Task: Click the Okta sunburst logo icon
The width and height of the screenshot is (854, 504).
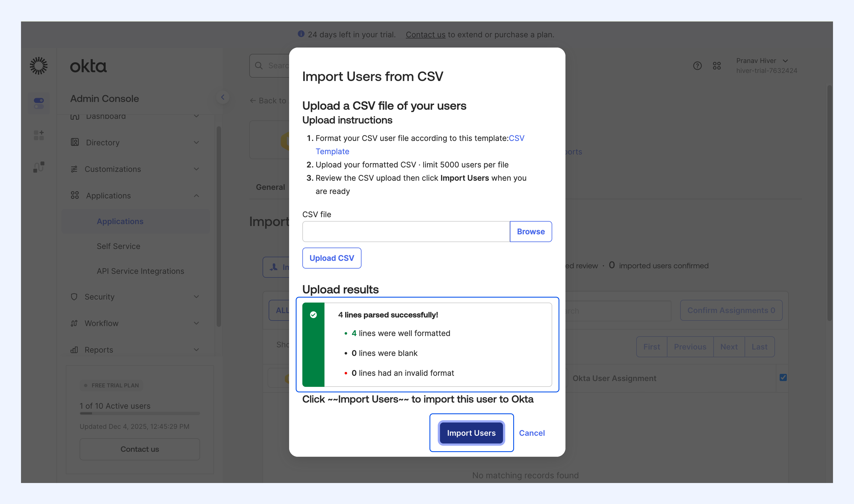Action: (39, 65)
